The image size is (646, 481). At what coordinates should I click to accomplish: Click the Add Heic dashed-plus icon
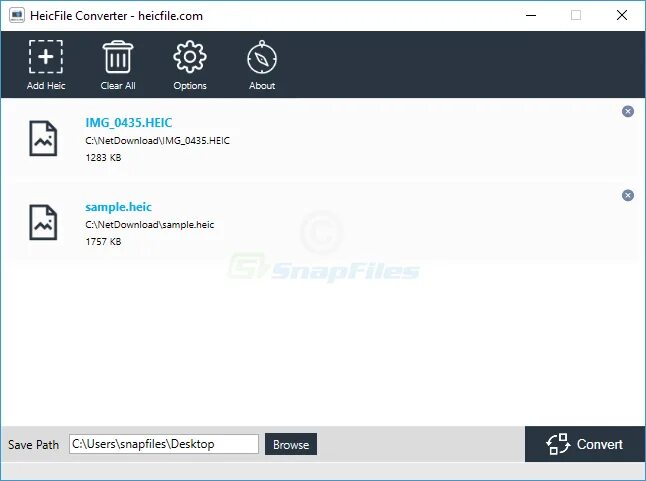[x=46, y=56]
